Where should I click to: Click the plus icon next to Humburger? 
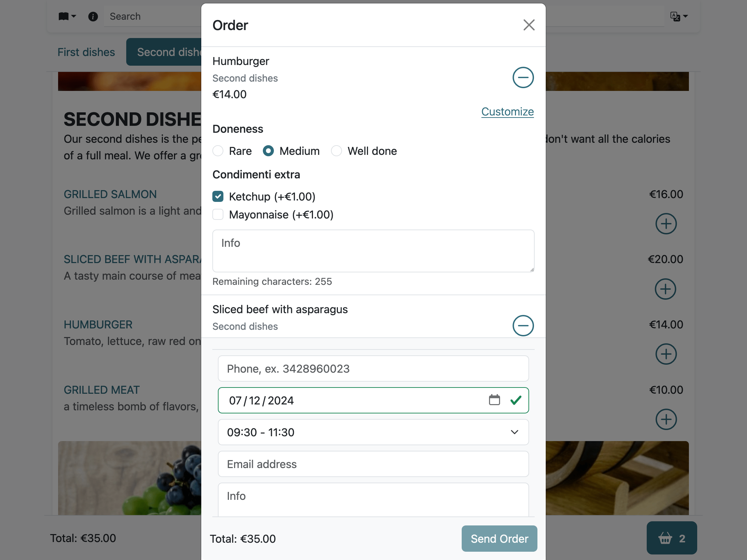[x=666, y=354]
